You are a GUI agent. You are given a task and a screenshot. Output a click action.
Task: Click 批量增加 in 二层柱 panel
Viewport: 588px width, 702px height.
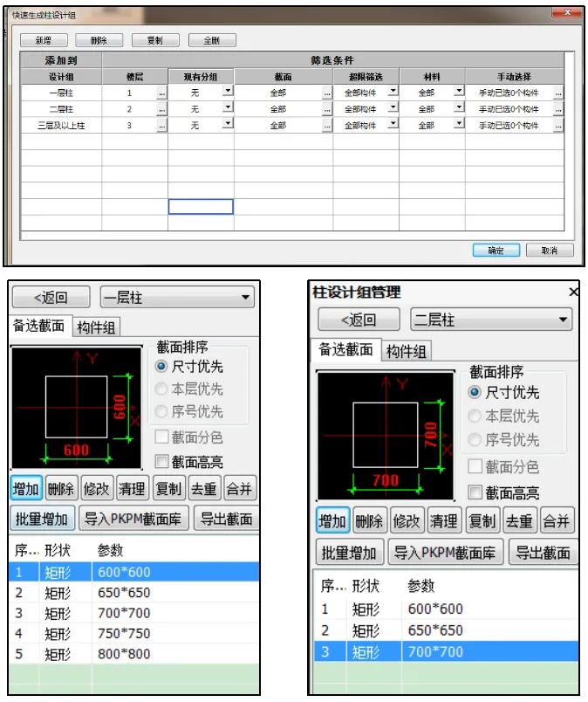[350, 553]
